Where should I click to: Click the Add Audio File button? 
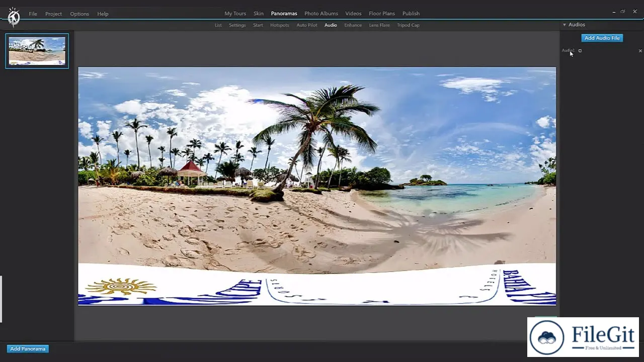(x=602, y=38)
